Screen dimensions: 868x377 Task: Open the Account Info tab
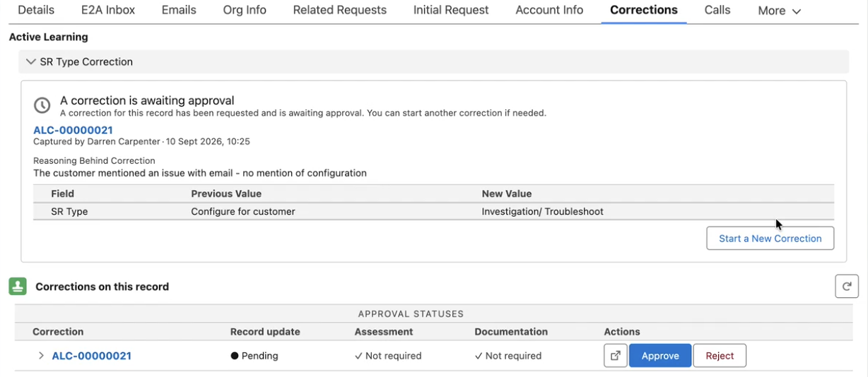(549, 10)
